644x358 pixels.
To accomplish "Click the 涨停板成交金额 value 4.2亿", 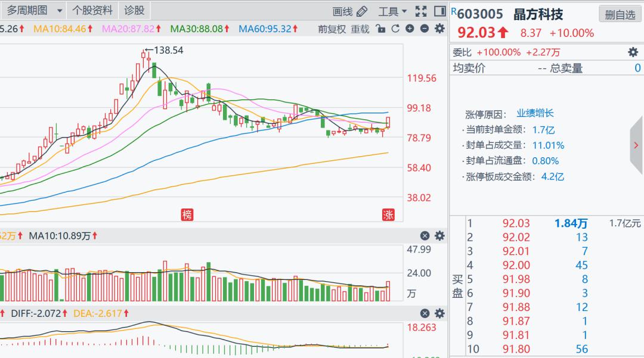I will (552, 176).
